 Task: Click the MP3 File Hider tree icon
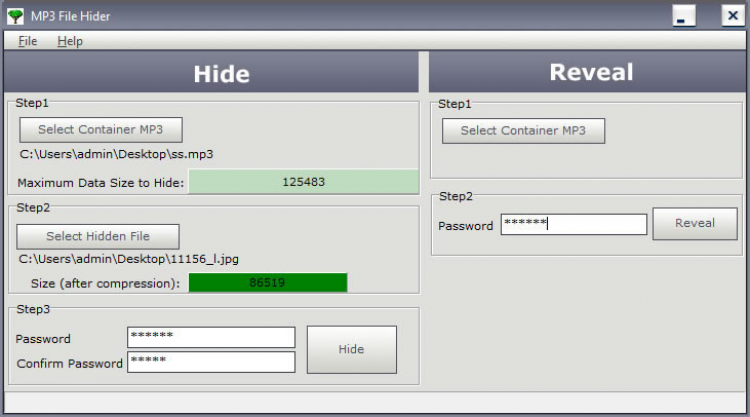[x=15, y=16]
